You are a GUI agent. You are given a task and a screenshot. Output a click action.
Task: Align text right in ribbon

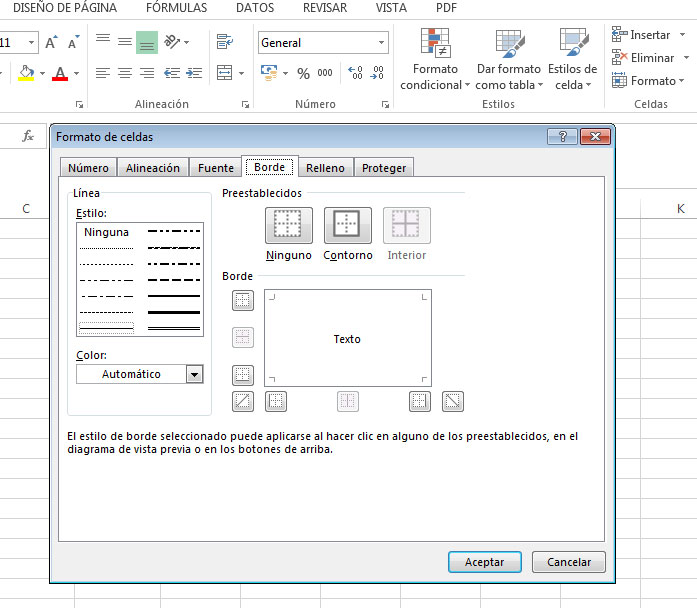[x=147, y=73]
